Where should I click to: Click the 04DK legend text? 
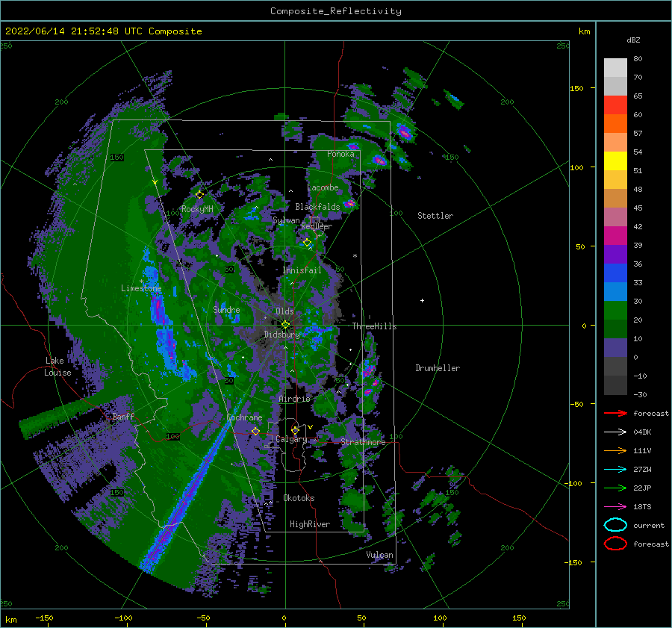(x=642, y=432)
